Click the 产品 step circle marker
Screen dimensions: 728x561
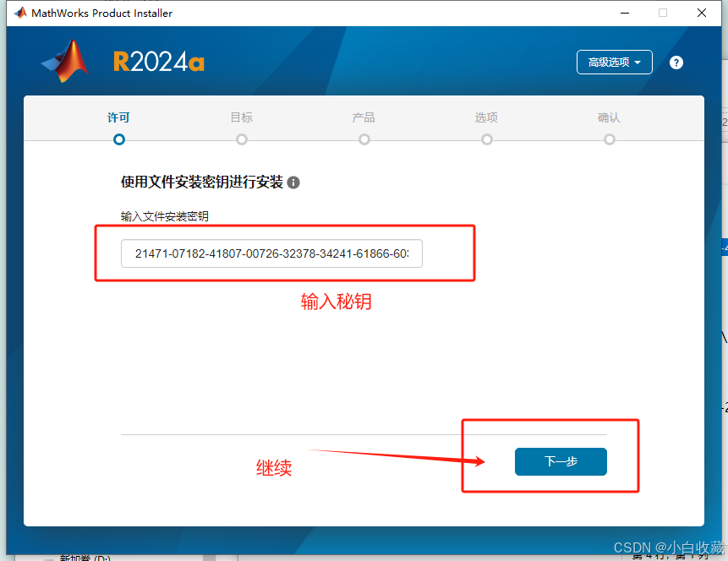pos(364,139)
